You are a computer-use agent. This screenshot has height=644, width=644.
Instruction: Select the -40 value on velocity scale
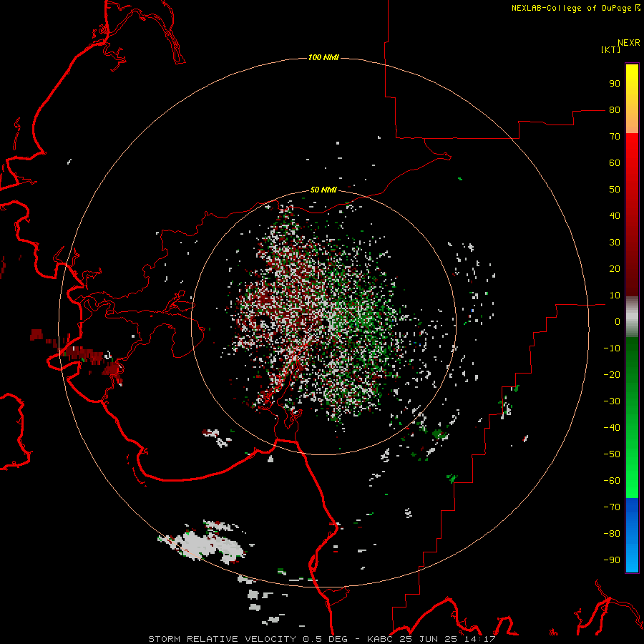[x=612, y=428]
